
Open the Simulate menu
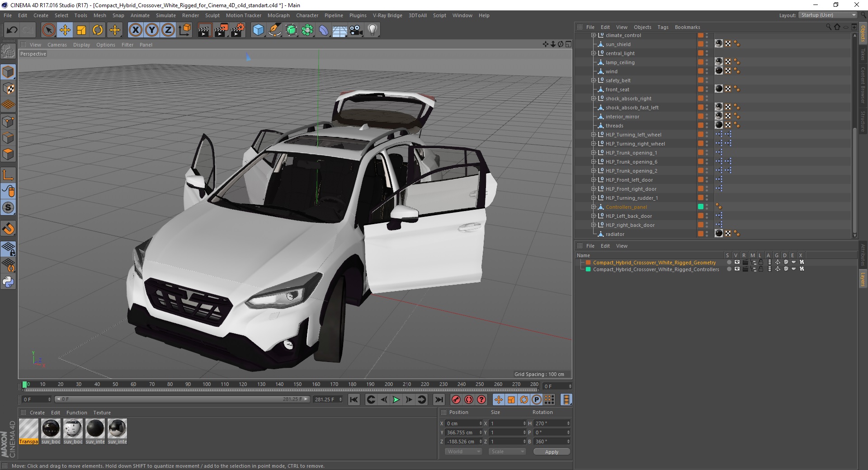pyautogui.click(x=166, y=15)
